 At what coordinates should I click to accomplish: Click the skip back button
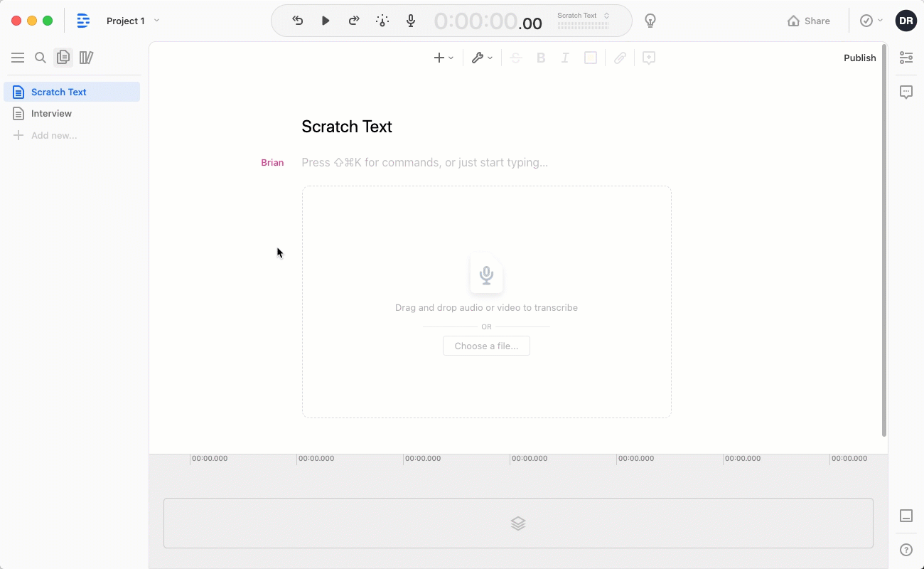tap(298, 21)
